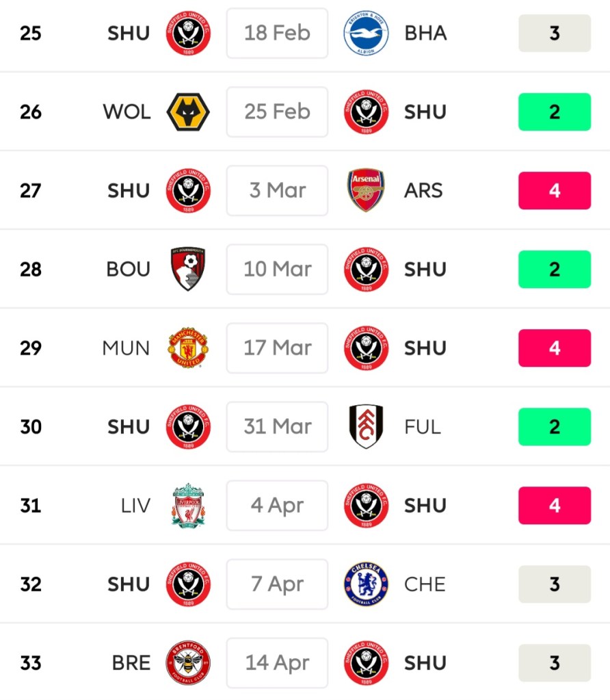The height and width of the screenshot is (700, 610).
Task: Open the 14 Apr match date button
Action: [277, 662]
